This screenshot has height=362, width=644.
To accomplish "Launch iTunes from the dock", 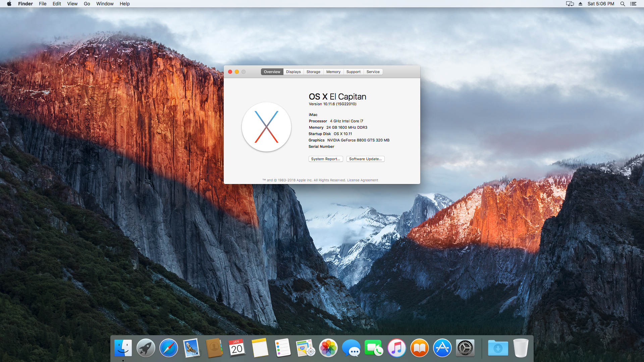I will [396, 348].
